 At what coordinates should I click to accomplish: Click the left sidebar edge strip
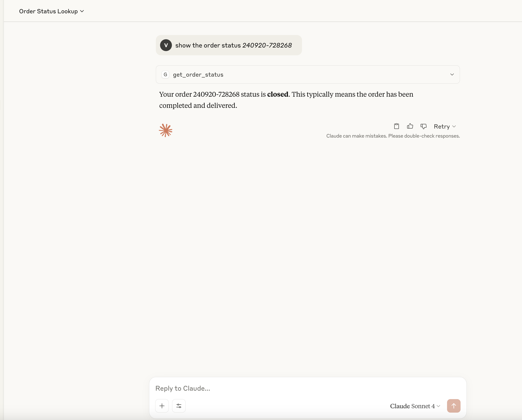pyautogui.click(x=2, y=210)
